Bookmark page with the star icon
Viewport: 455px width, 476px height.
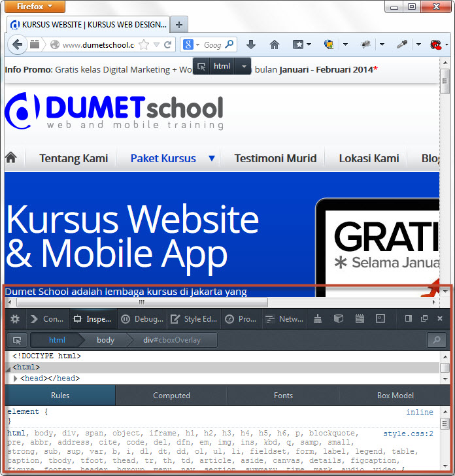coord(144,45)
